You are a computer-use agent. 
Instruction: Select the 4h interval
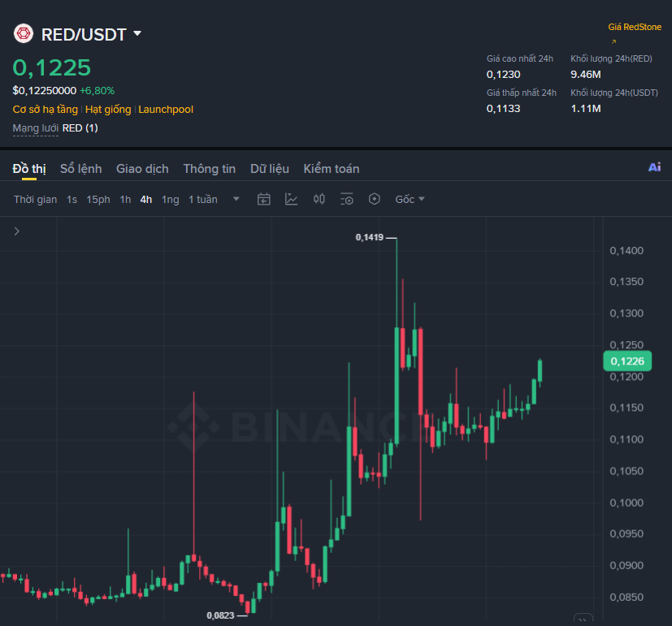146,200
